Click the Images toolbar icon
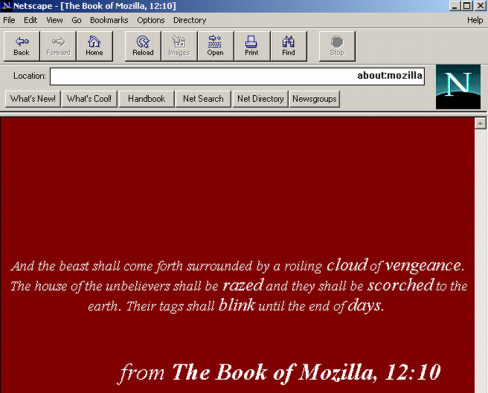Viewport: 488px width, 393px height. (179, 46)
